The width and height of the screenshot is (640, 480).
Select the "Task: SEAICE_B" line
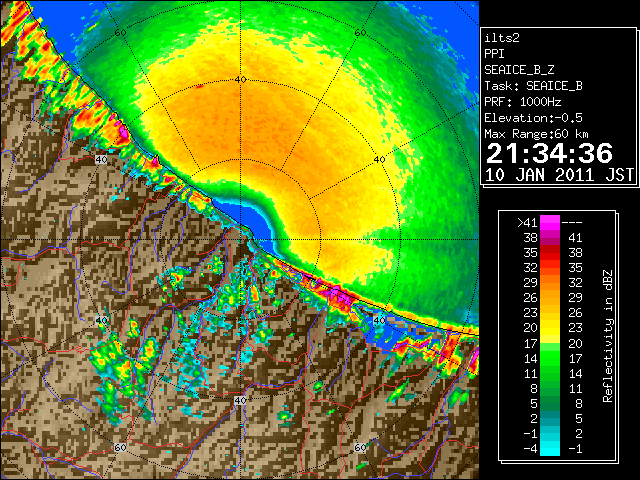coord(533,86)
